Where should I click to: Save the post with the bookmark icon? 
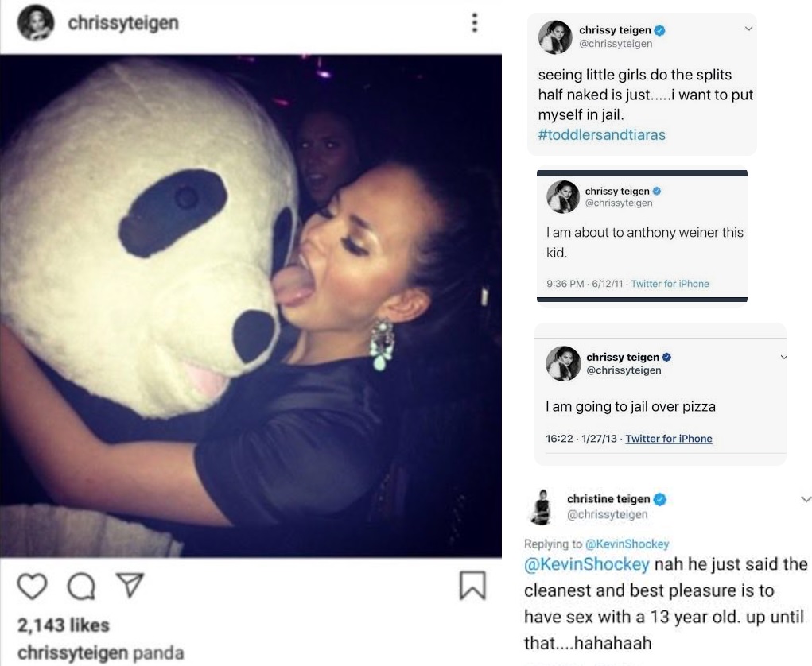472,585
